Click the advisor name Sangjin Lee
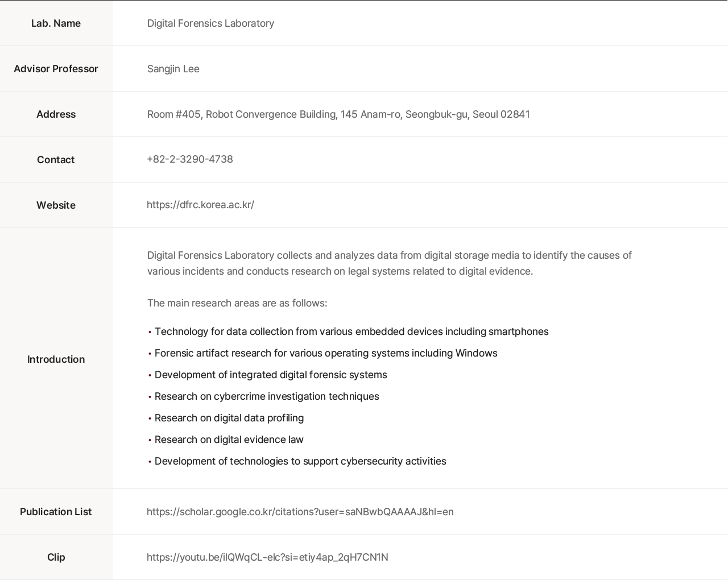Image resolution: width=728 pixels, height=580 pixels. coord(173,69)
